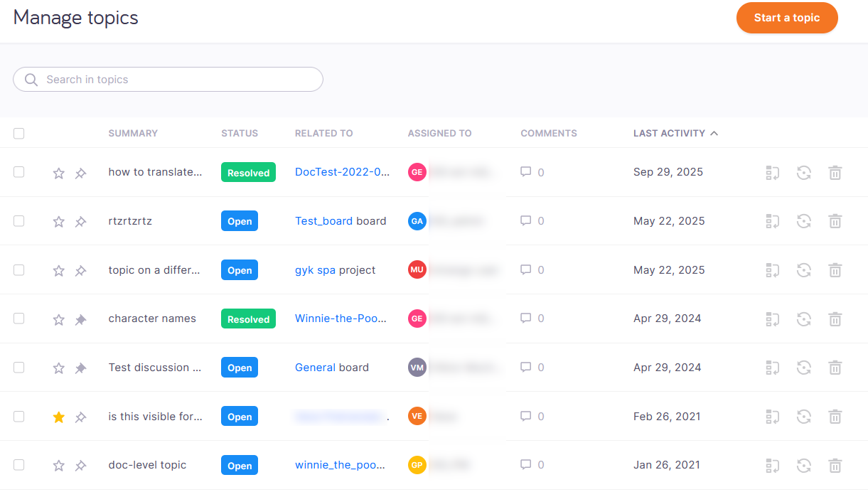The image size is (868, 492).
Task: Select checkbox for 'is this visible for...'
Action: pos(19,417)
